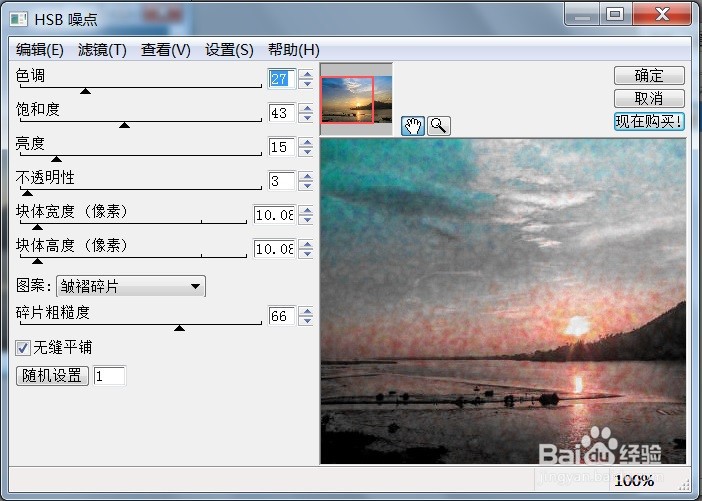Decrease 饱和度 with the down spinner arrow

click(307, 118)
